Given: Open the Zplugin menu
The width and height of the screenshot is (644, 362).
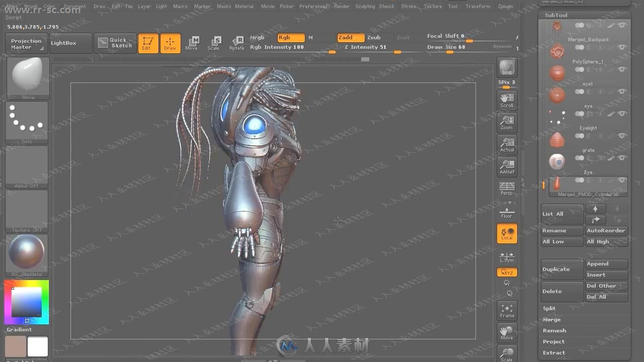Looking at the screenshot, I should pyautogui.click(x=505, y=7).
